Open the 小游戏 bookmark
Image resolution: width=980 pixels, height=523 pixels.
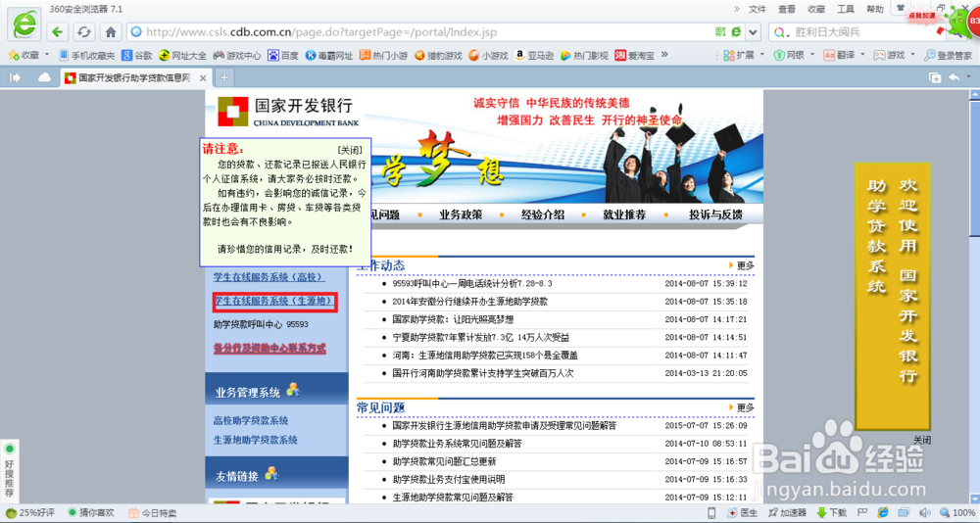(x=488, y=55)
